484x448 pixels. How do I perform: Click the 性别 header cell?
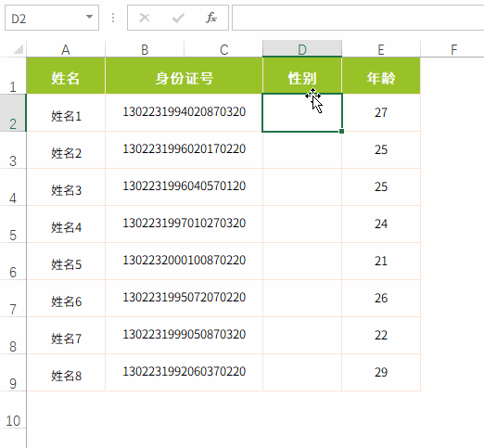[302, 76]
